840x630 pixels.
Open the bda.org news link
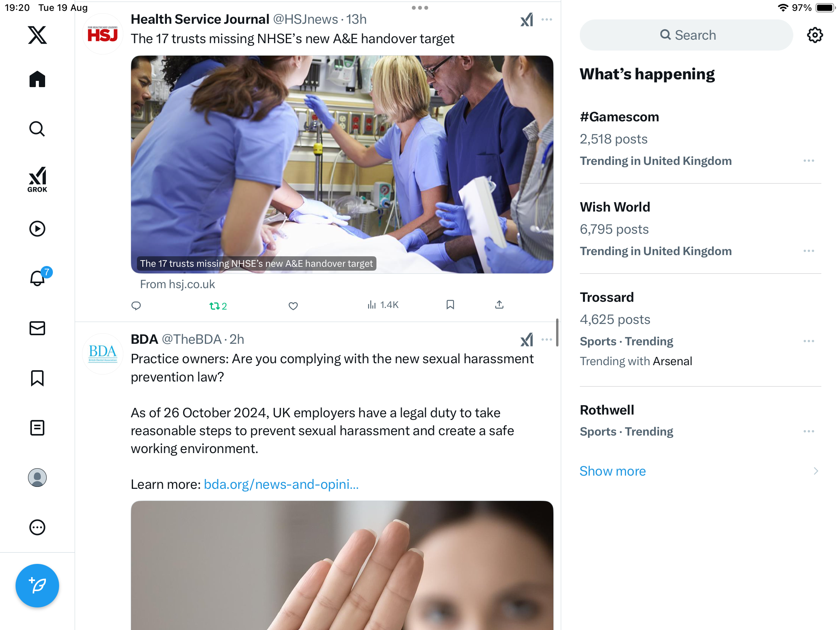281,484
